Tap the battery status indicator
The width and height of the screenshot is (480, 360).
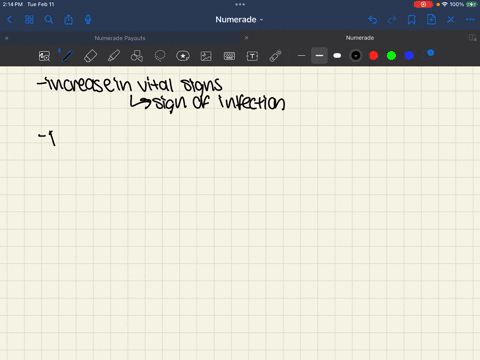click(472, 4)
